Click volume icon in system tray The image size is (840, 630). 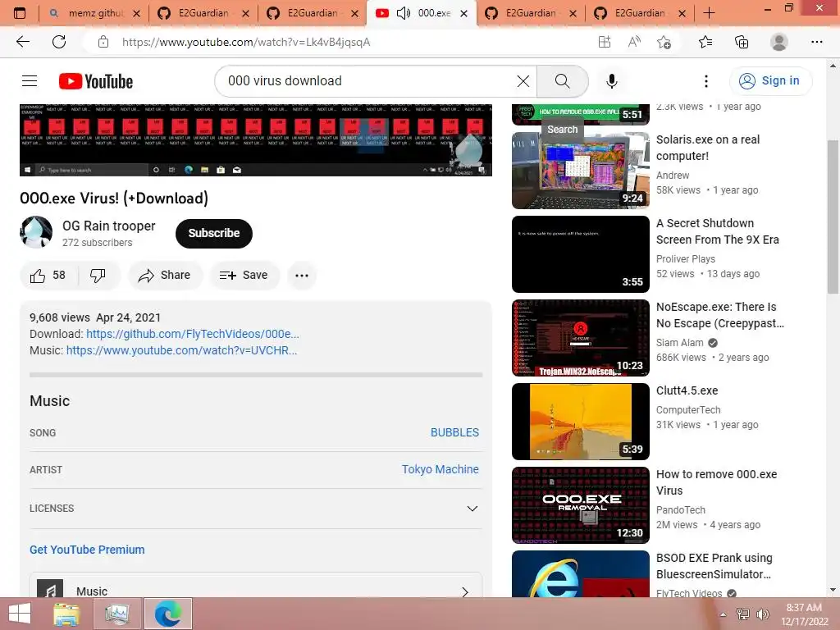point(762,614)
